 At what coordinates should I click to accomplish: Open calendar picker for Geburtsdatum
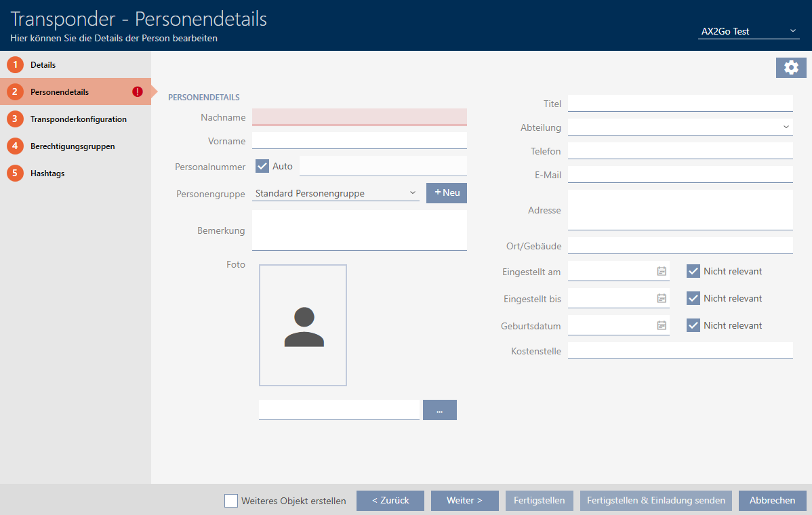tap(662, 325)
